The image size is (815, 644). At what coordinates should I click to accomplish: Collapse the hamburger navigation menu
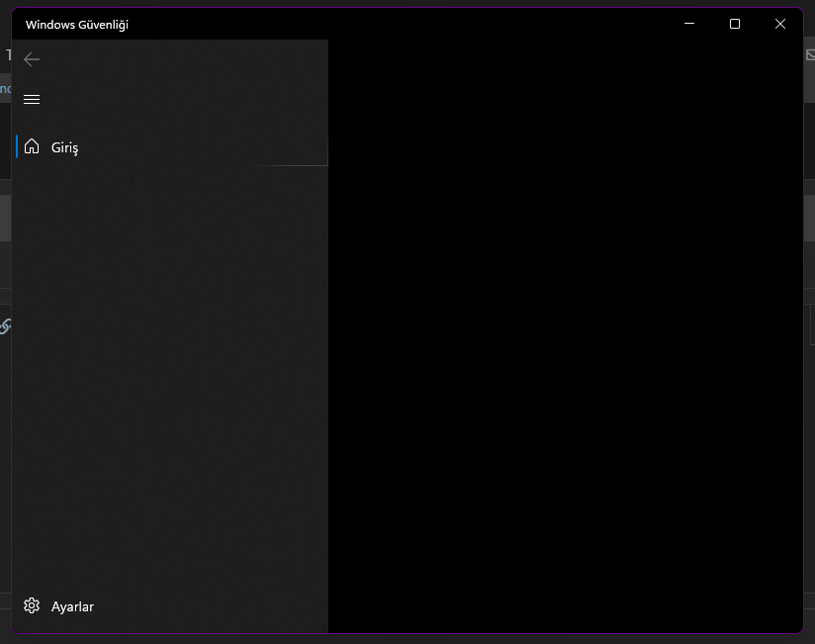pos(32,99)
